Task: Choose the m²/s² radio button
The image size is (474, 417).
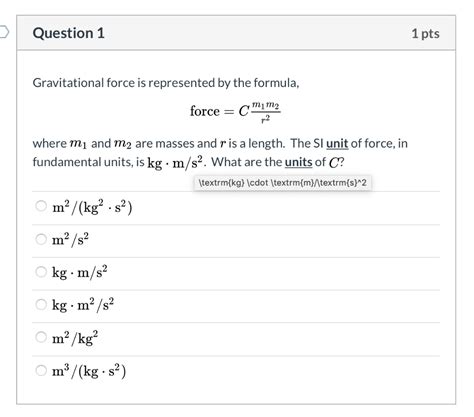Action: tap(41, 239)
